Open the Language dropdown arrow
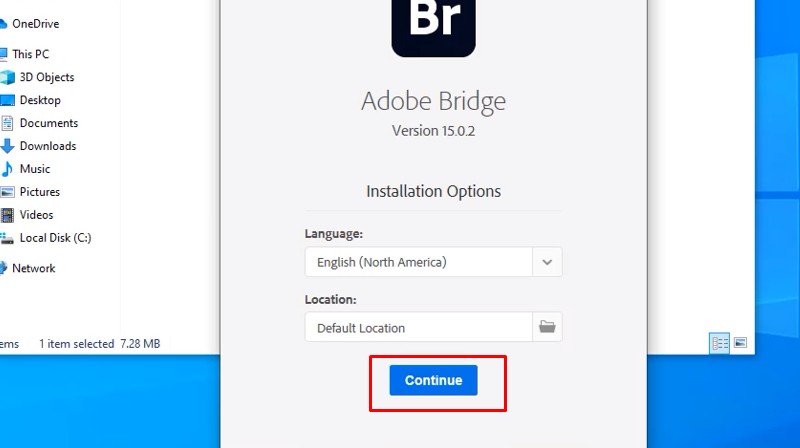 (547, 262)
